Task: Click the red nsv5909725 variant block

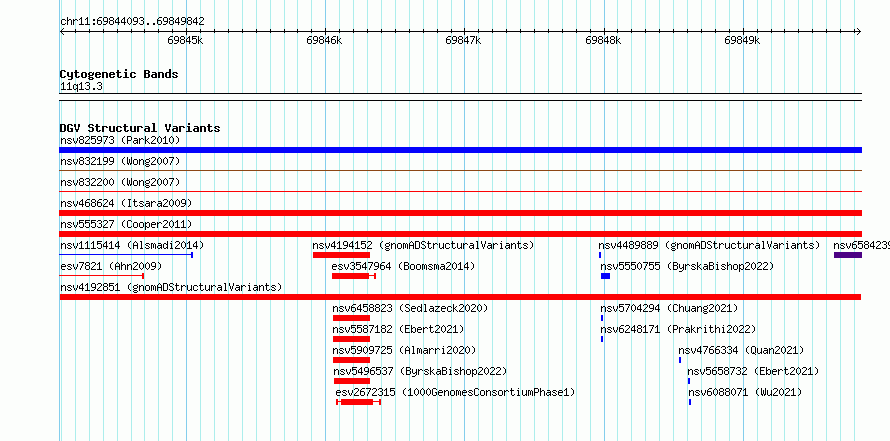Action: pyautogui.click(x=351, y=360)
